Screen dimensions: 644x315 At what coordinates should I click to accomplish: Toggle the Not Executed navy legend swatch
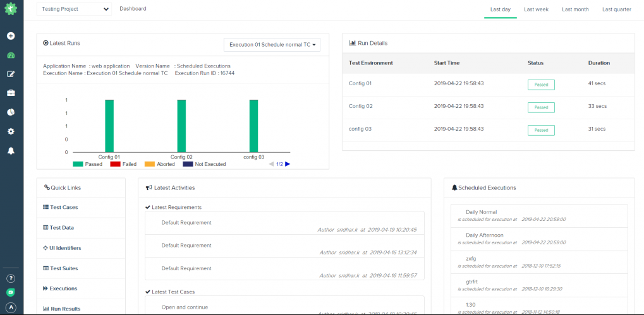(x=188, y=164)
